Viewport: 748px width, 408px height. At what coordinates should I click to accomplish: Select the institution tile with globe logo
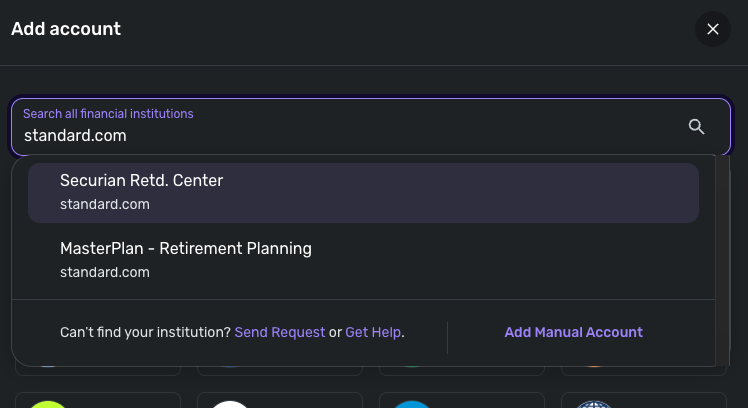click(644, 400)
